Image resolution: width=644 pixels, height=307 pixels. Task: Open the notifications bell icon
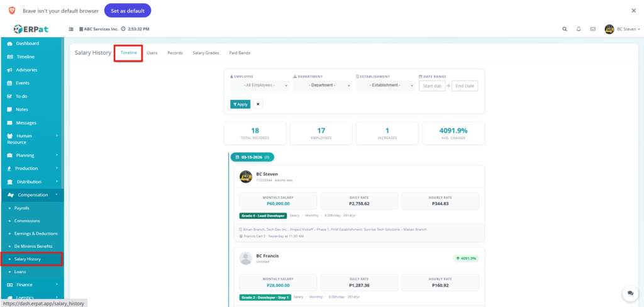pos(579,29)
